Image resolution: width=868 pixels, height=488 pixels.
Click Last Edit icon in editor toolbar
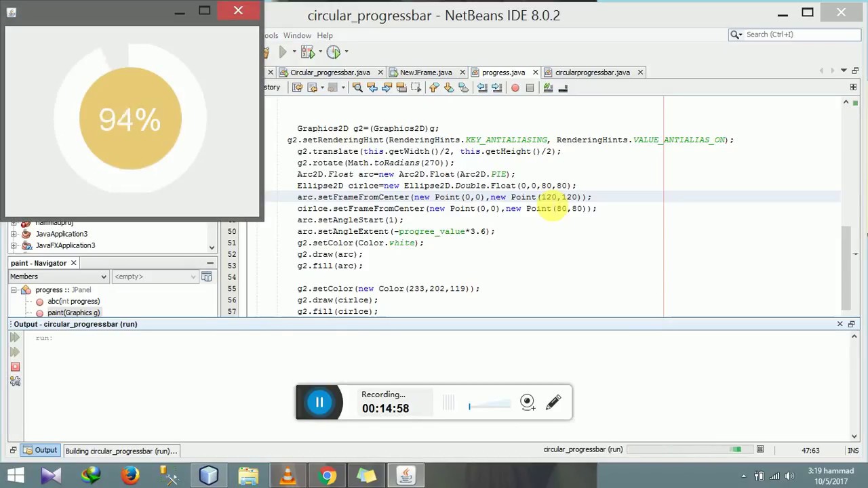(x=297, y=87)
